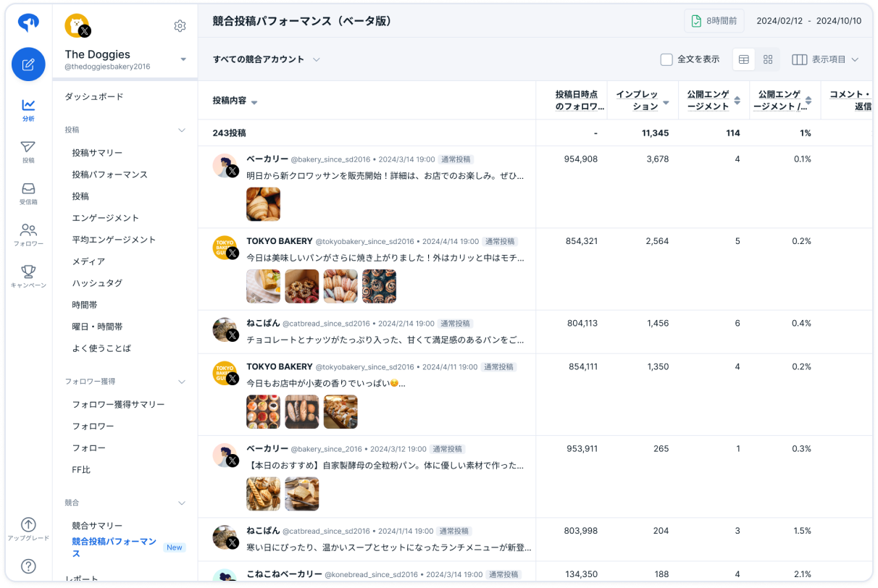Screen dimensions: 878x588
Task: Go to ダッシュボード in sidebar
Action: [94, 96]
